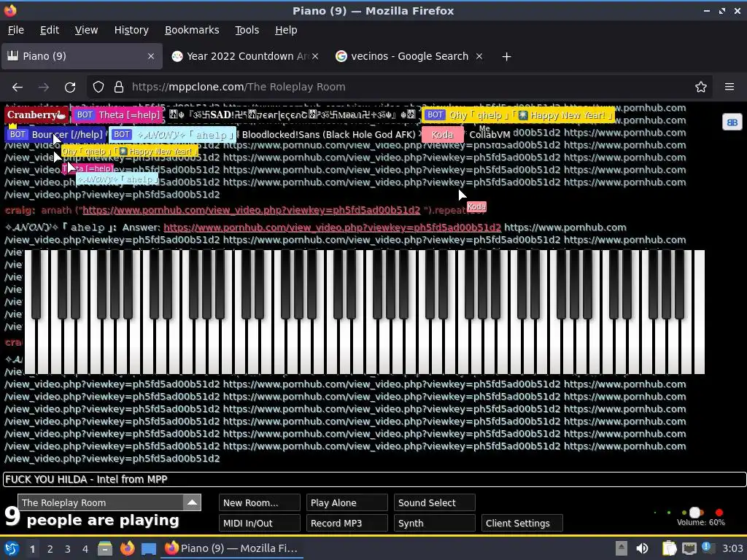This screenshot has height=560, width=747.
Task: Click the removable media eject icon in tray
Action: (622, 548)
